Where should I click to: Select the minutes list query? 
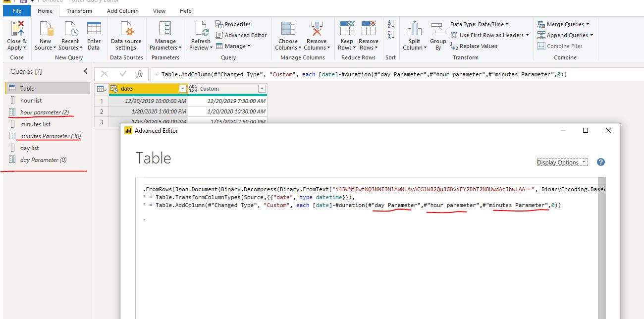point(48,124)
